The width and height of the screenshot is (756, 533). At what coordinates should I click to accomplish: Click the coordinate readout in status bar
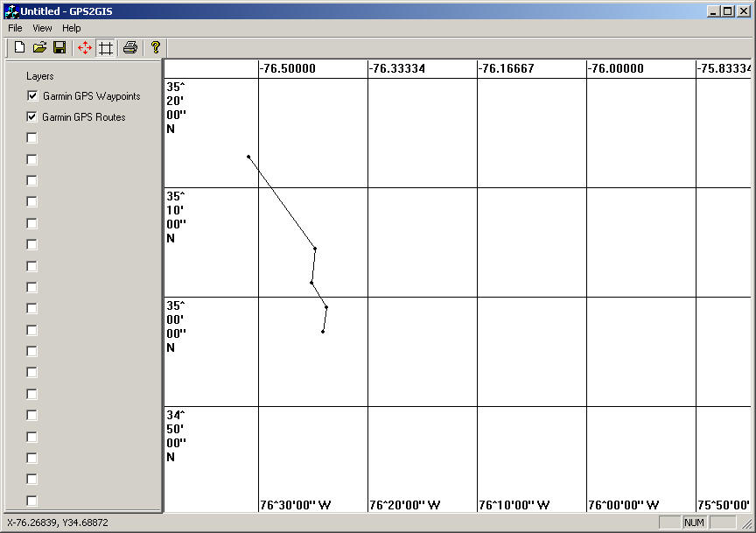[x=58, y=522]
